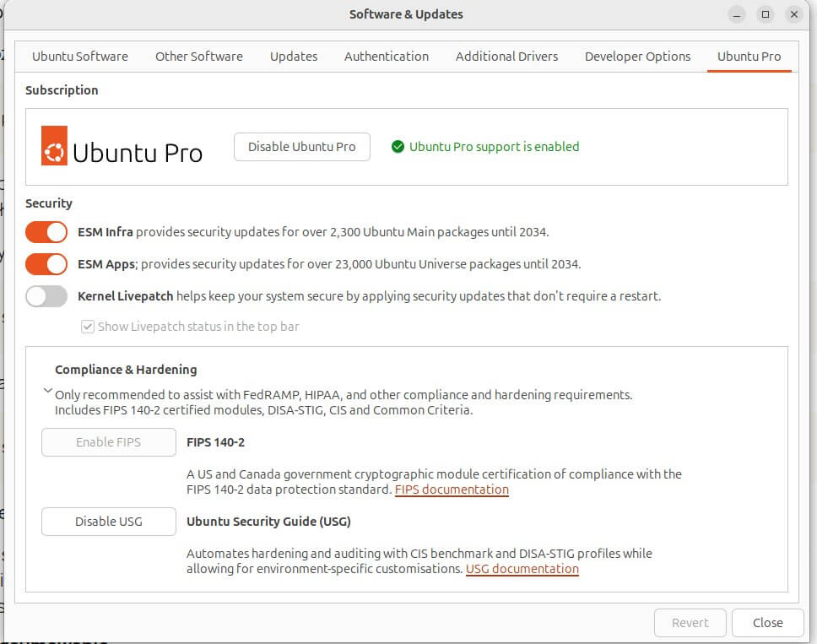Minimize the Software & Updates window
This screenshot has height=644, width=817.
[736, 14]
